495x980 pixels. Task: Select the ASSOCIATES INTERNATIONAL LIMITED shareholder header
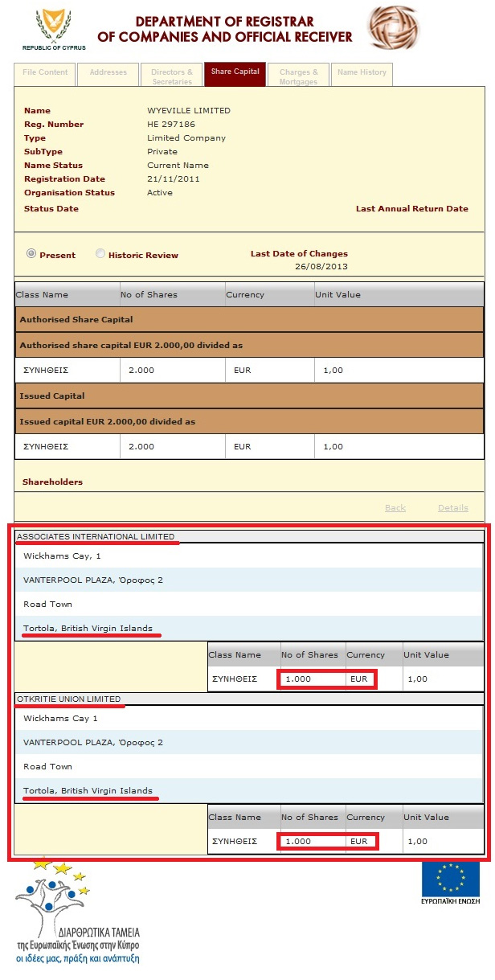pos(96,536)
